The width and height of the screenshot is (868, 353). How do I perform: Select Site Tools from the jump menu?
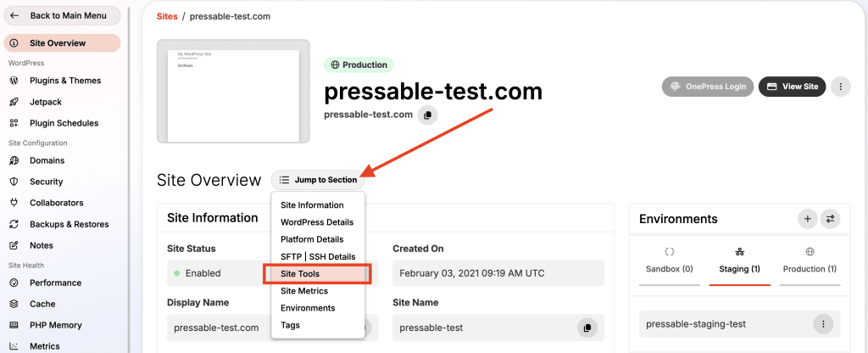point(300,274)
